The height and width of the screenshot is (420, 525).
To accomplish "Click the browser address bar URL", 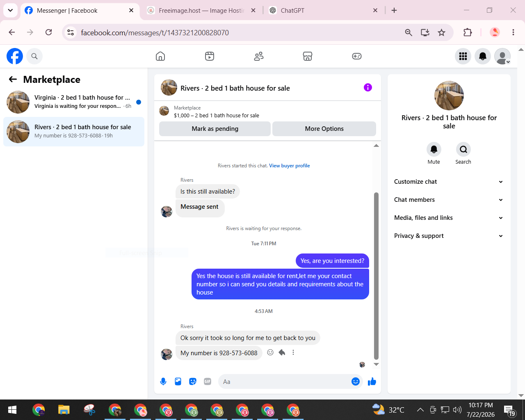I will pyautogui.click(x=155, y=32).
